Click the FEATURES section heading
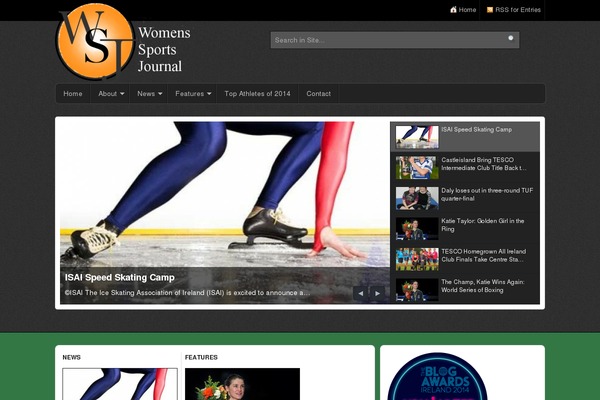 point(201,357)
